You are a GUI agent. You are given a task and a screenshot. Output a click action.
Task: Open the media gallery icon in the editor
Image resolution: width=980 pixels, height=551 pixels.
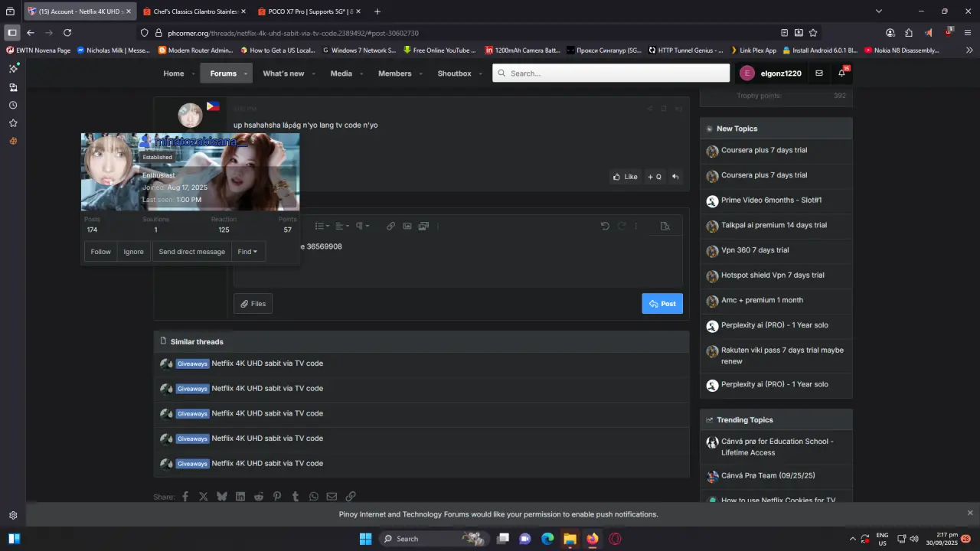coord(423,226)
